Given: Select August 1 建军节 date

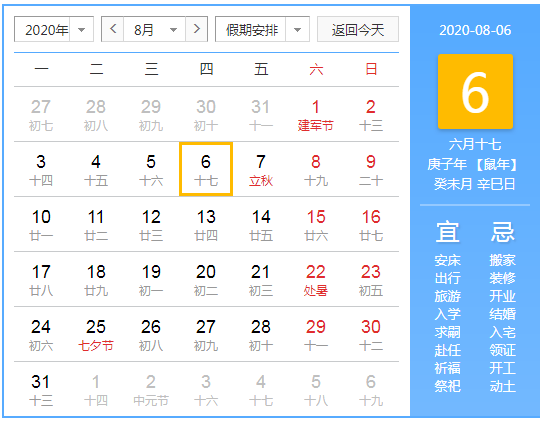Looking at the screenshot, I should [316, 115].
